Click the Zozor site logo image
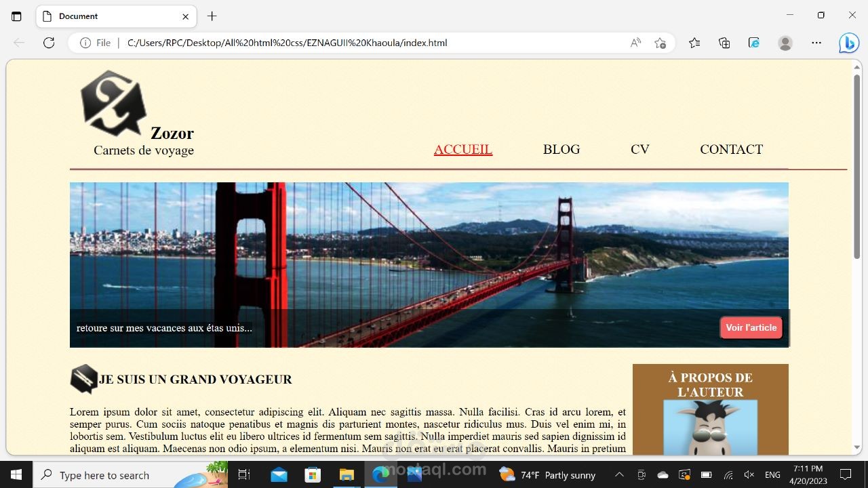 coord(114,103)
